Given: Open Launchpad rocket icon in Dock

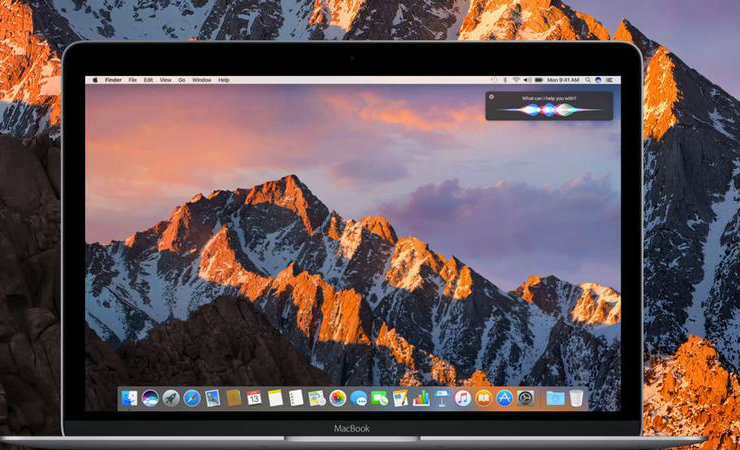Looking at the screenshot, I should [x=171, y=398].
